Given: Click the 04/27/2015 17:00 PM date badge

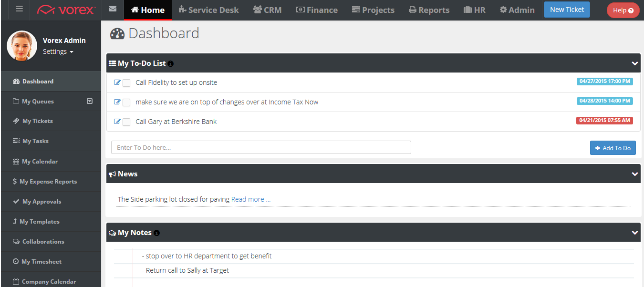Looking at the screenshot, I should 605,82.
